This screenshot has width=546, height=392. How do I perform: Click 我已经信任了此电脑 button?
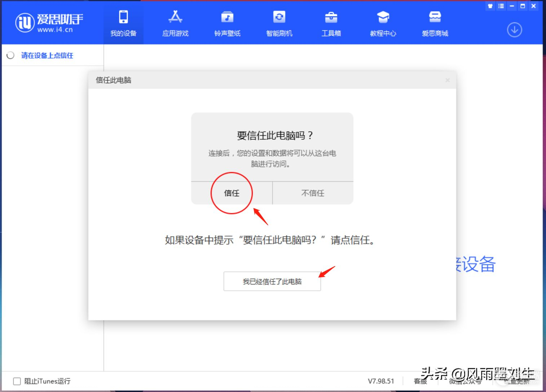[x=272, y=281]
